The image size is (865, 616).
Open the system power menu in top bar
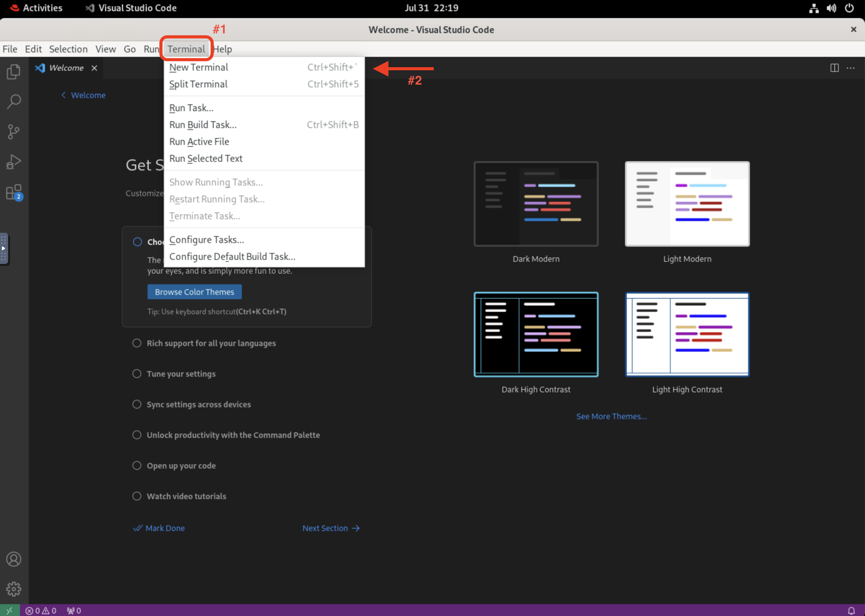849,8
